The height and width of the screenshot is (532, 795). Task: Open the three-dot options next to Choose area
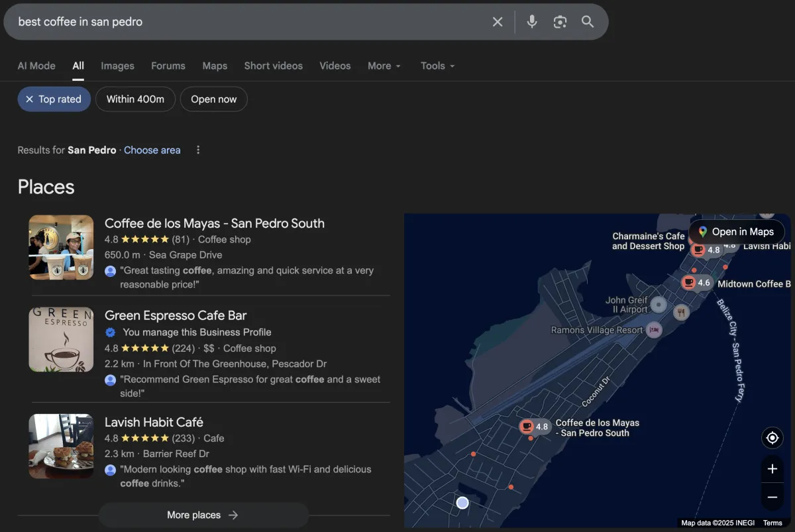(x=197, y=150)
